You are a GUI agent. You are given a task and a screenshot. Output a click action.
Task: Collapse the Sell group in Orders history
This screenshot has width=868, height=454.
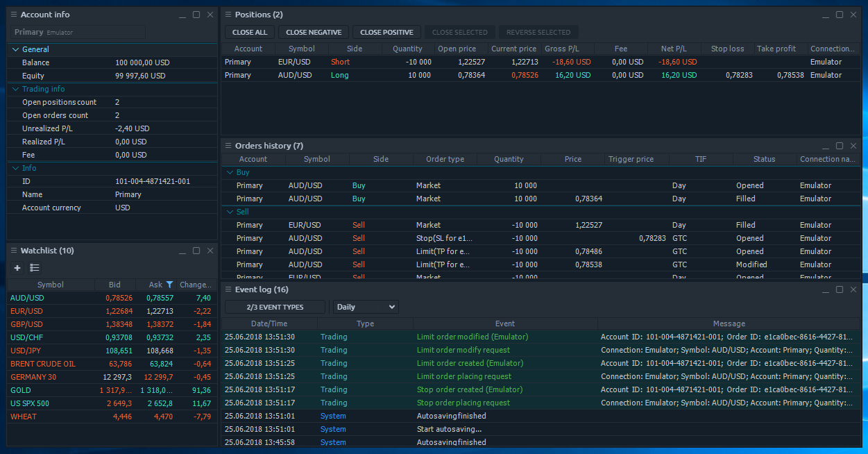230,212
